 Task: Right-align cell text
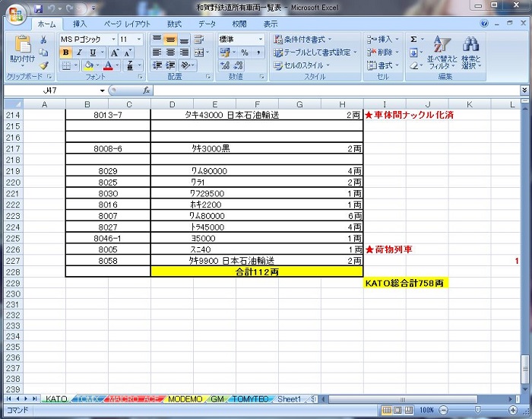[184, 52]
